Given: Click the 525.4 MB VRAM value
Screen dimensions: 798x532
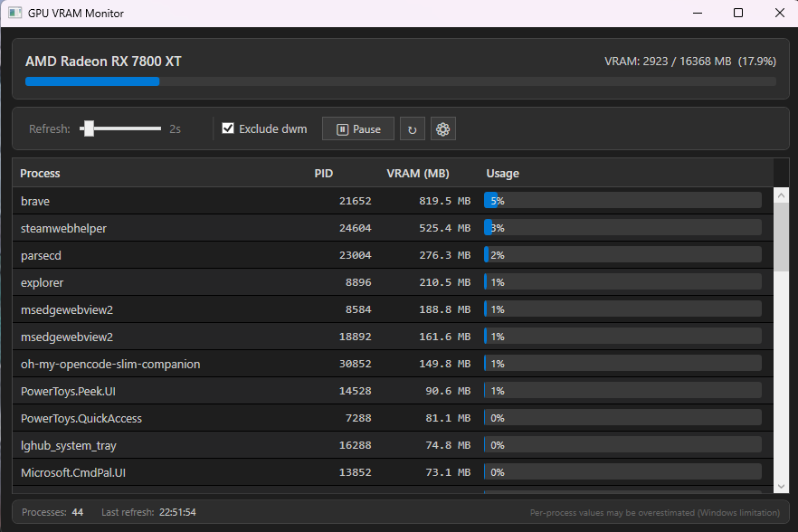Looking at the screenshot, I should click(445, 228).
